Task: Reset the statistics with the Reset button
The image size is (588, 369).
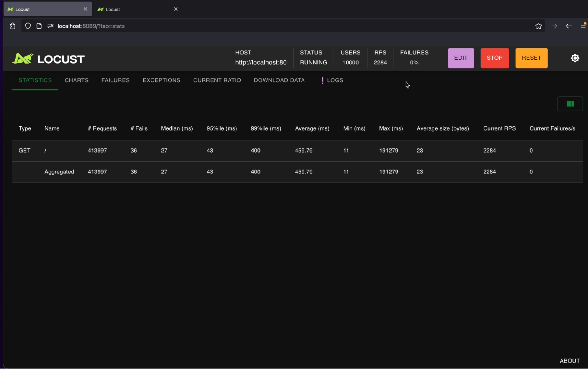Action: pos(531,58)
